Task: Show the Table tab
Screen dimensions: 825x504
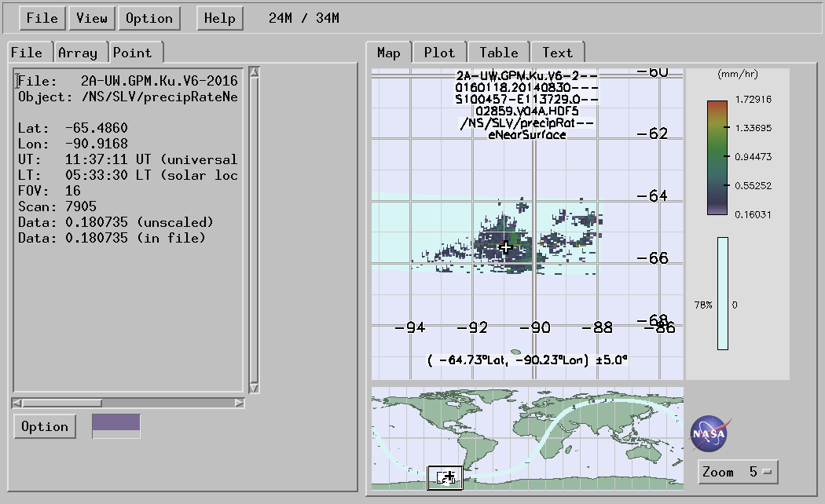Action: tap(499, 53)
